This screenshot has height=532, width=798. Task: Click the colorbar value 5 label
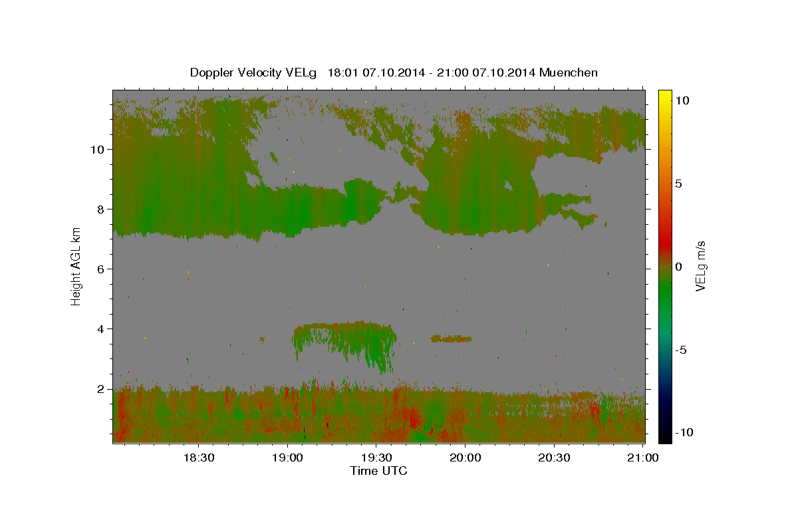tap(679, 184)
